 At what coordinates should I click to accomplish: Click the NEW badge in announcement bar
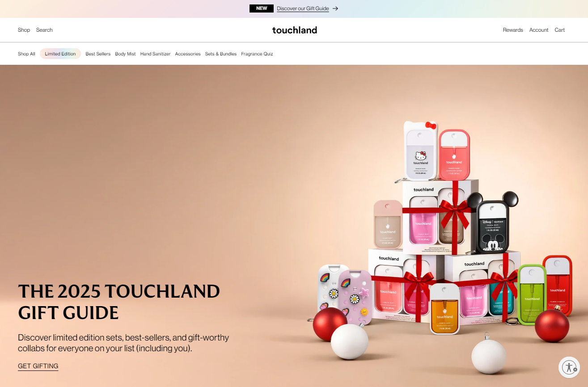tap(262, 8)
